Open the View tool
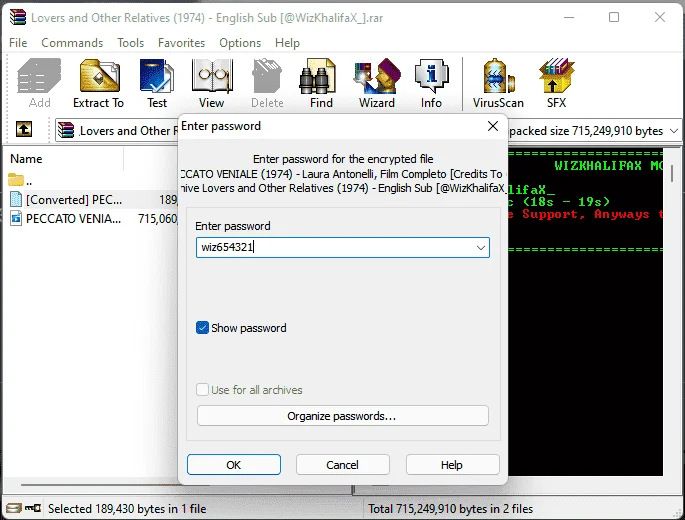Image resolution: width=685 pixels, height=520 pixels. tap(212, 83)
